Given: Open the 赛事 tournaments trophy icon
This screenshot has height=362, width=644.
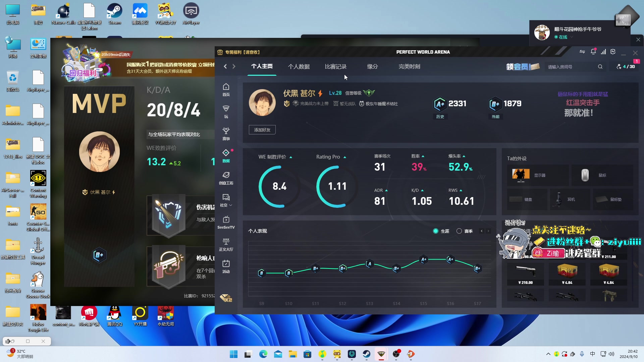Looking at the screenshot, I should click(226, 134).
